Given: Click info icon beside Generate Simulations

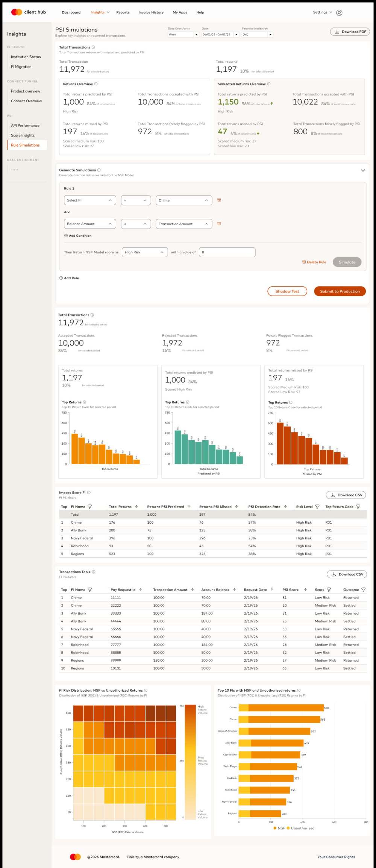Looking at the screenshot, I should pyautogui.click(x=99, y=170).
